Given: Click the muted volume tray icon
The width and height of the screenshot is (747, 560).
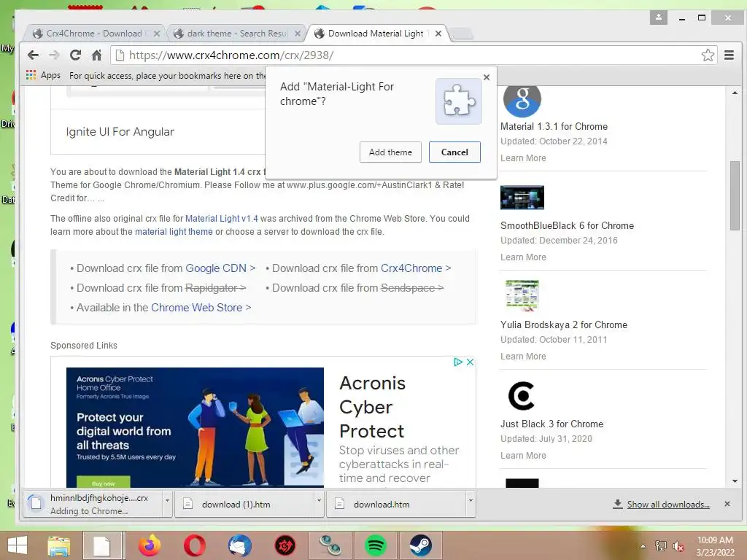Looking at the screenshot, I should [x=678, y=547].
